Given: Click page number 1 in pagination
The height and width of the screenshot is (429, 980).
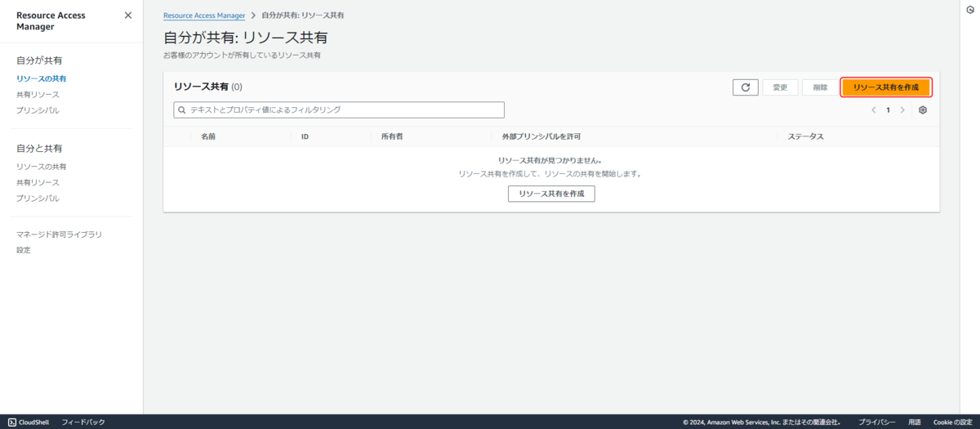Looking at the screenshot, I should pos(888,109).
